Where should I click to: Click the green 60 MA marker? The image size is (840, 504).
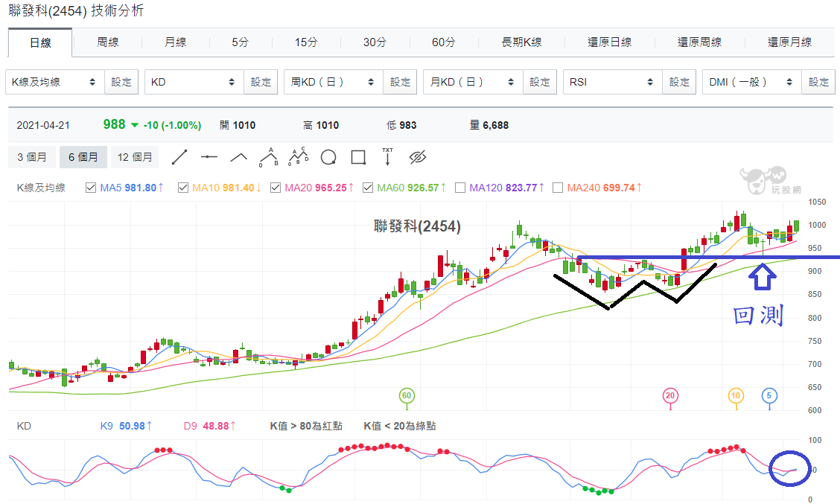(x=407, y=396)
